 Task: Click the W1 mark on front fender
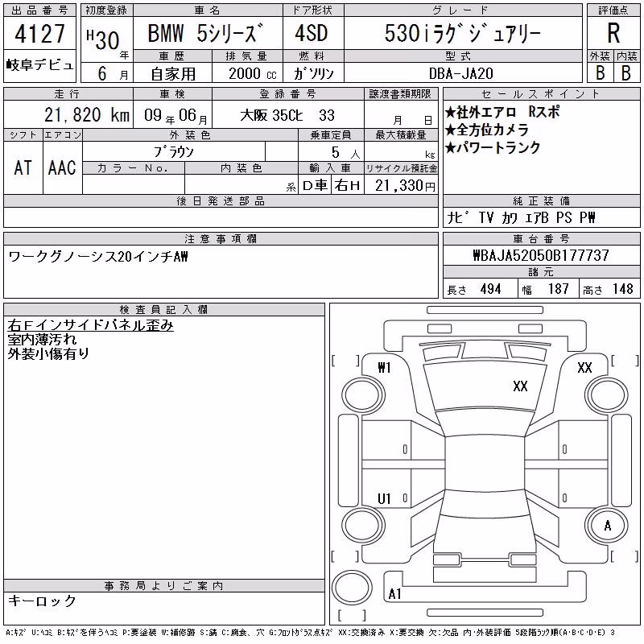point(384,367)
